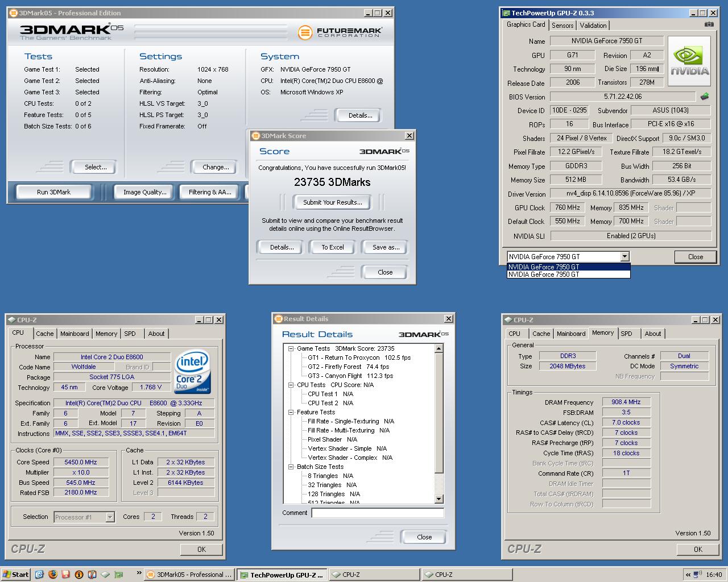
Task: Activate the 3DMark05 taskbar button
Action: point(189,575)
